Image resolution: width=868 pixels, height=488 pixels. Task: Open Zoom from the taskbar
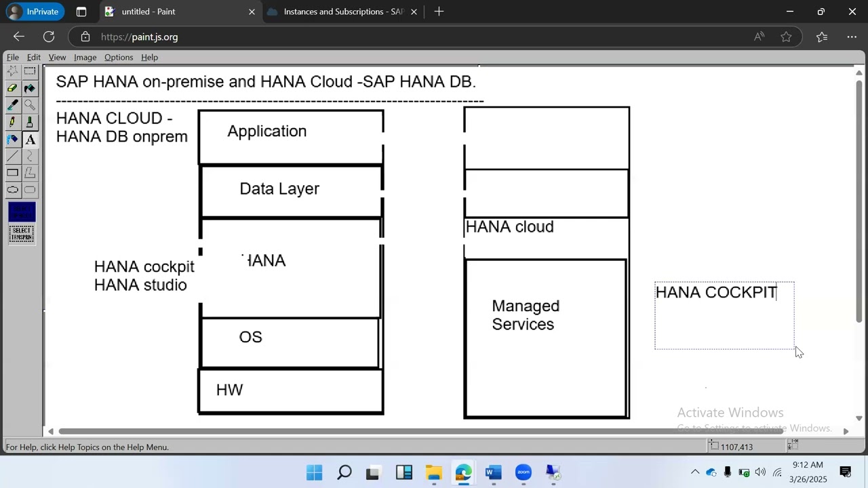[x=524, y=472]
